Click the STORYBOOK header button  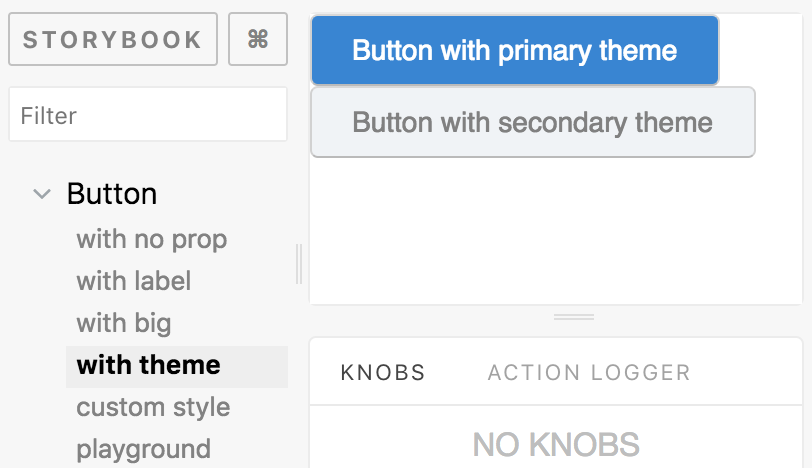pyautogui.click(x=113, y=39)
